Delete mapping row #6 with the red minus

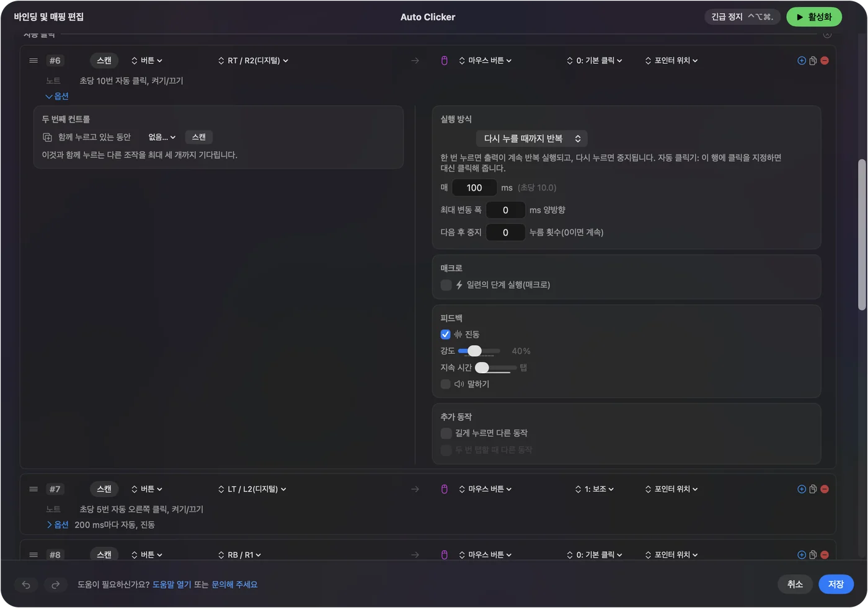[x=825, y=61]
